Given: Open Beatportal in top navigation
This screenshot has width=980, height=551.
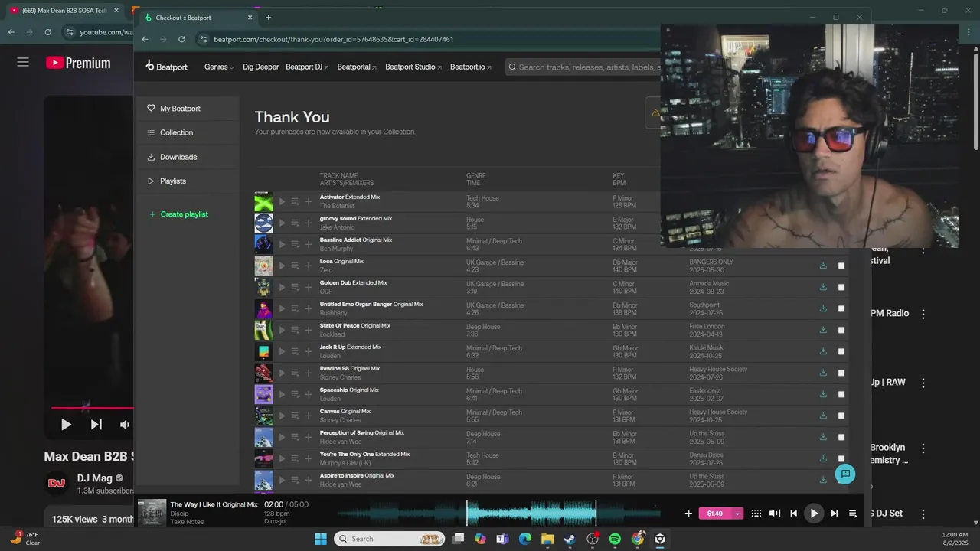Looking at the screenshot, I should tap(357, 67).
